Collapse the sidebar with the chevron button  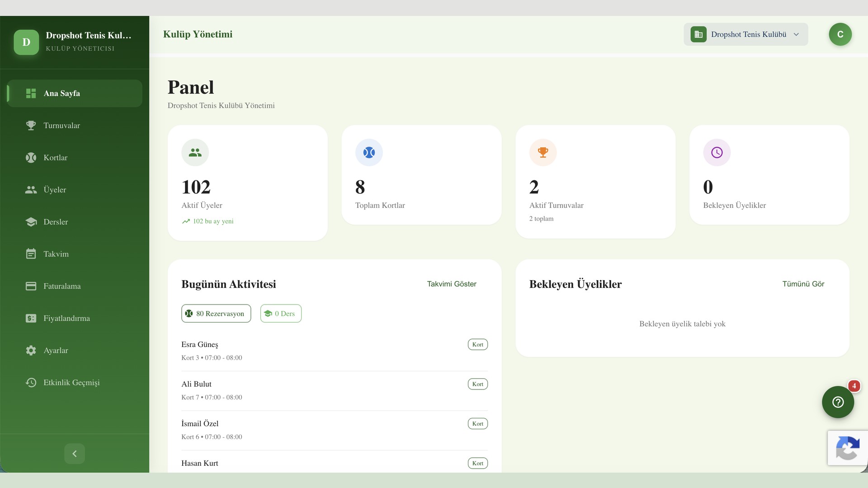pyautogui.click(x=75, y=453)
